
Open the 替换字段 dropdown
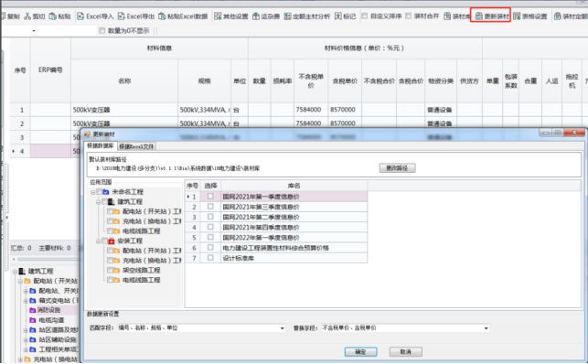[486, 328]
